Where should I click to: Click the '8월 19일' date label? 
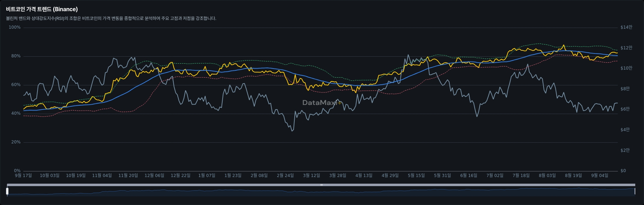click(573, 176)
